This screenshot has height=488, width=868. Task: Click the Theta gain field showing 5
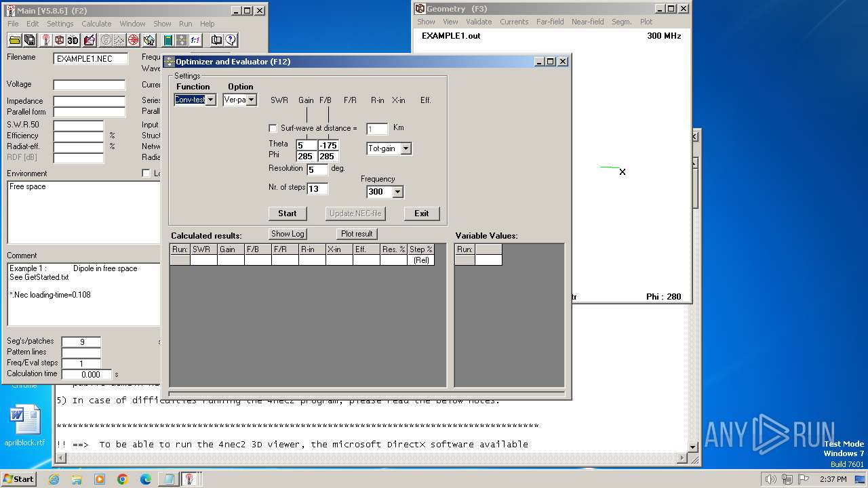point(307,145)
